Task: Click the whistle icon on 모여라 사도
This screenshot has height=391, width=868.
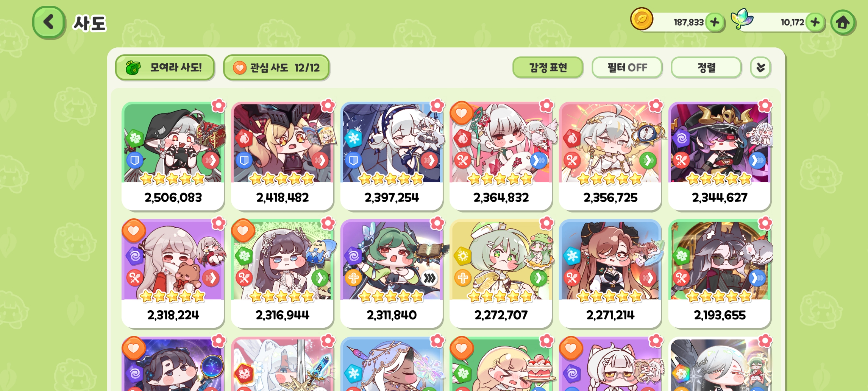Action: pyautogui.click(x=133, y=68)
